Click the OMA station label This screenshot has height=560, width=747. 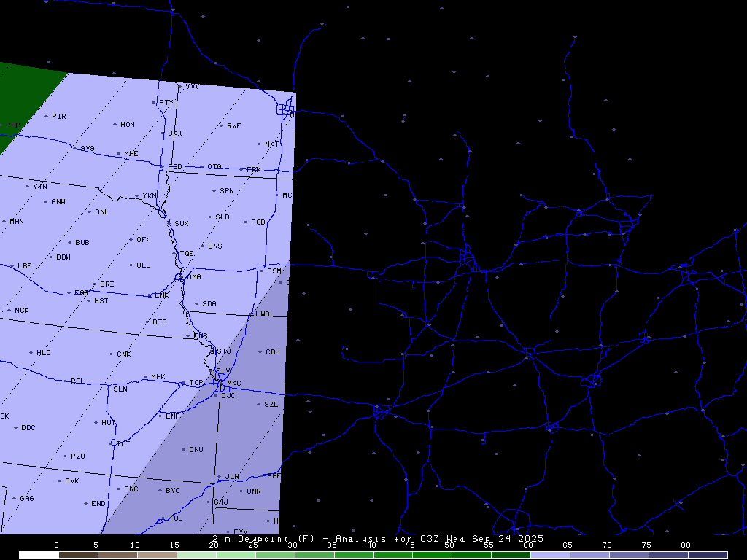[x=194, y=276]
